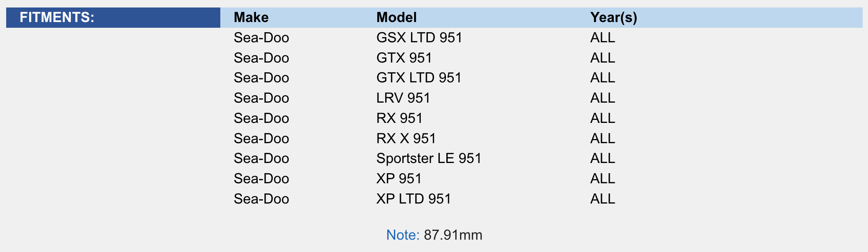The height and width of the screenshot is (252, 868).
Task: Click the GSX LTD 951 model entry
Action: point(419,38)
